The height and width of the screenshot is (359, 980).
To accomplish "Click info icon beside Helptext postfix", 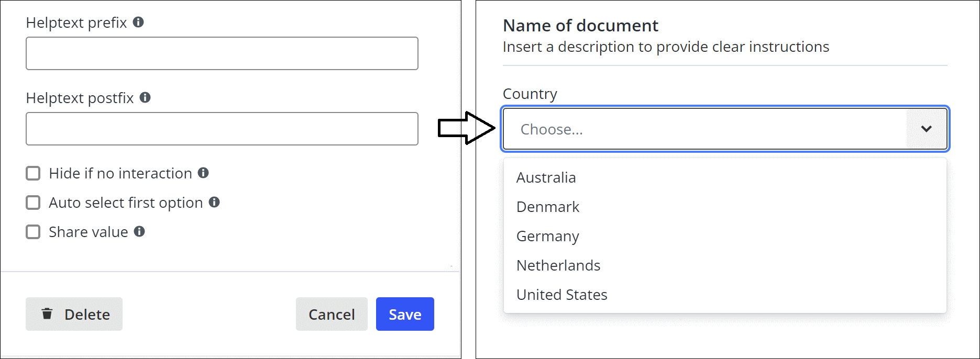I will [145, 97].
